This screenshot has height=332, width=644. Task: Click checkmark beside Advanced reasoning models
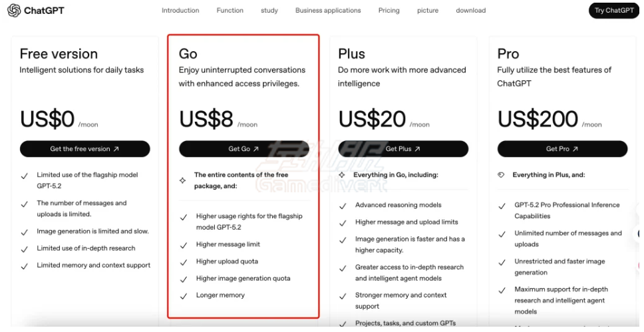click(x=343, y=206)
